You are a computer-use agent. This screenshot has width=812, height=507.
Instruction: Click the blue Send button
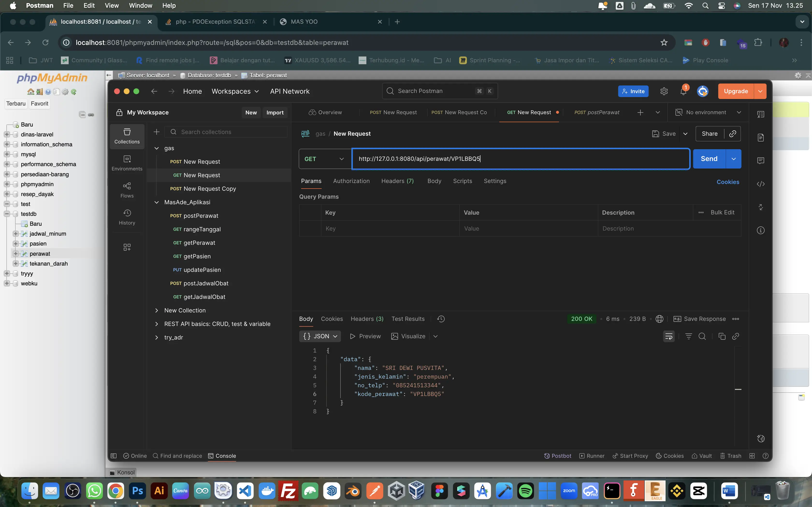coord(709,159)
